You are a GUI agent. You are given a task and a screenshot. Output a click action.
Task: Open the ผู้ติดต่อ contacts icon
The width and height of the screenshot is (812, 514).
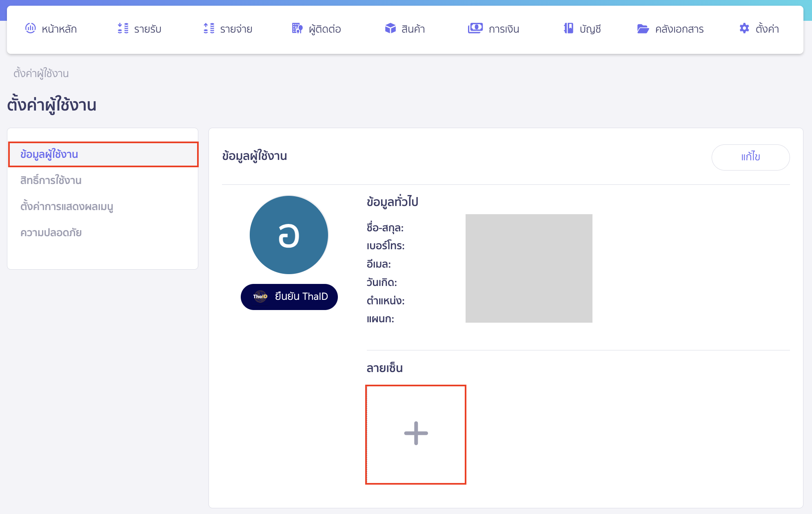(297, 29)
